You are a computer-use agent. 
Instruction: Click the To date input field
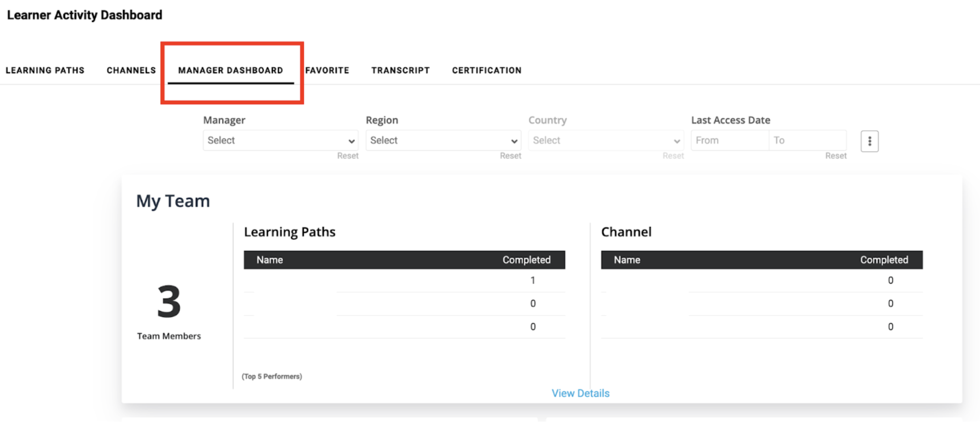808,140
